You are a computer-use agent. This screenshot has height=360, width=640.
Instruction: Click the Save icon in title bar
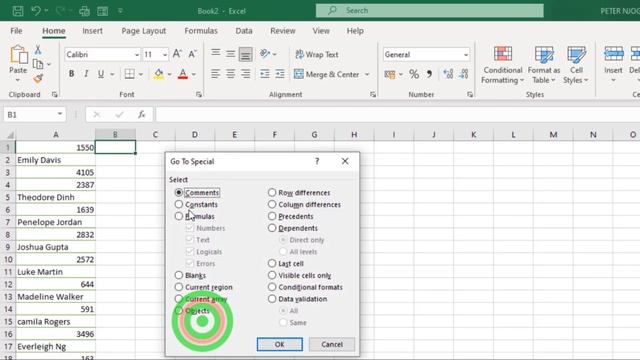click(x=18, y=11)
